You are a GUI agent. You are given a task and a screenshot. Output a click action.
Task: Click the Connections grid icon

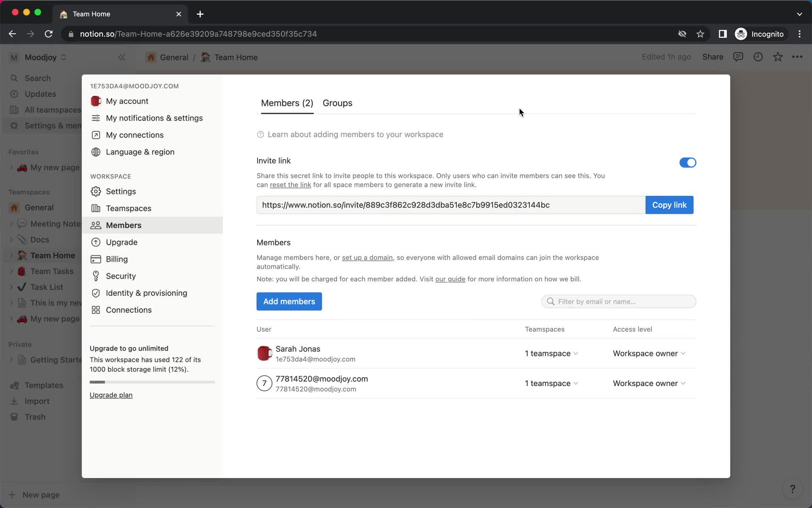coord(96,310)
